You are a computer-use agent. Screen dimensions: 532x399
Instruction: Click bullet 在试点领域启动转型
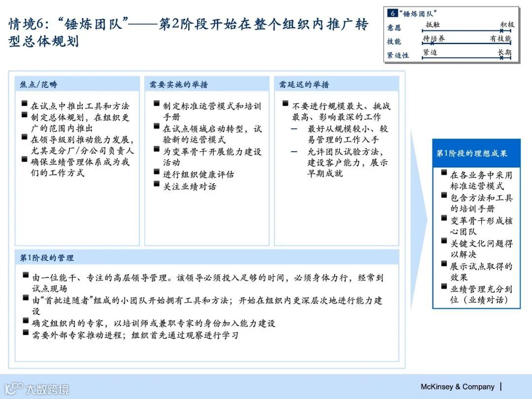pyautogui.click(x=212, y=134)
